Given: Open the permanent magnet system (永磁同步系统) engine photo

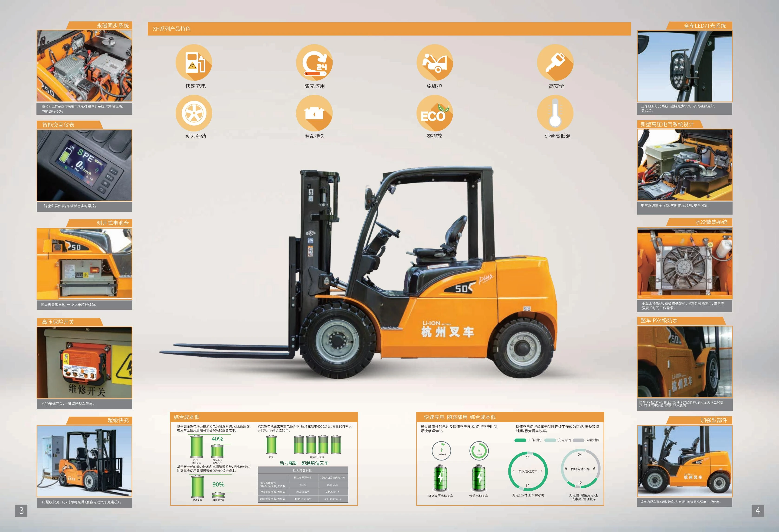Looking at the screenshot, I should point(85,66).
